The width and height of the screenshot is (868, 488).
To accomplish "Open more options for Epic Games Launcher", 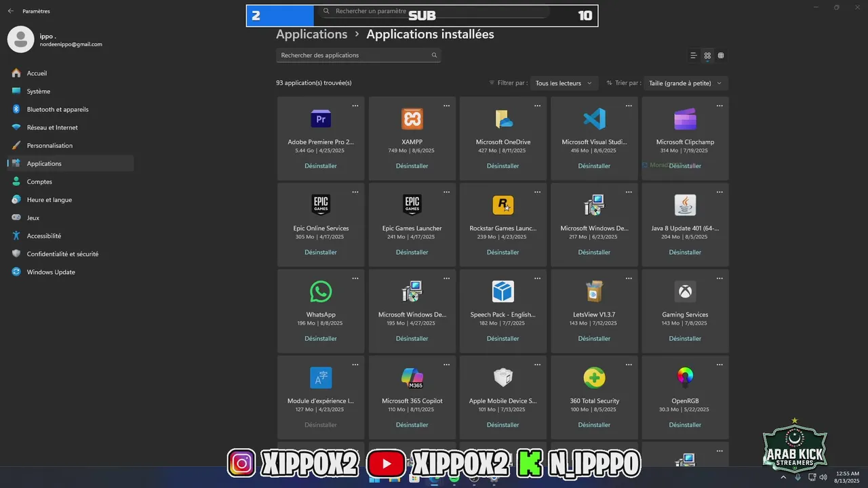I will (446, 192).
